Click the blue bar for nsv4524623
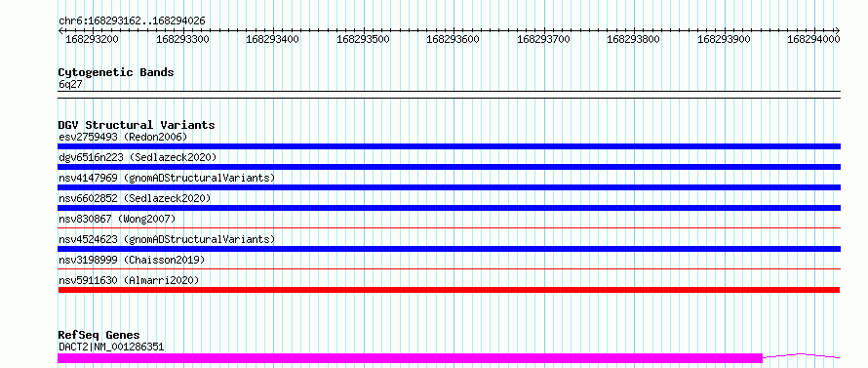868x368 pixels. pos(449,249)
